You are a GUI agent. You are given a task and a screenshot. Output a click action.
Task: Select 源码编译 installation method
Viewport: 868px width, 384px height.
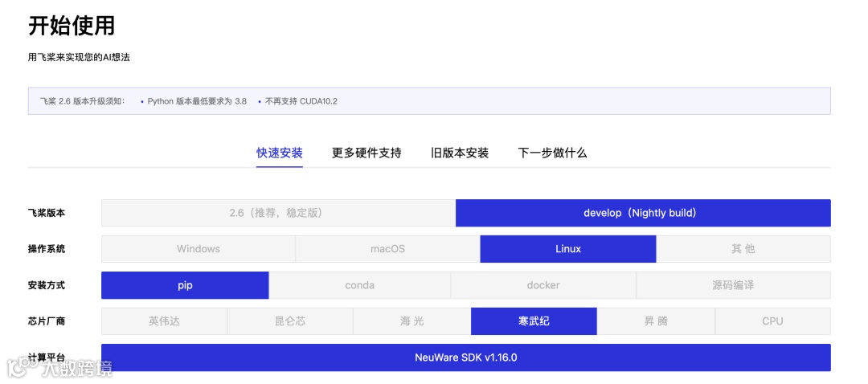(733, 285)
